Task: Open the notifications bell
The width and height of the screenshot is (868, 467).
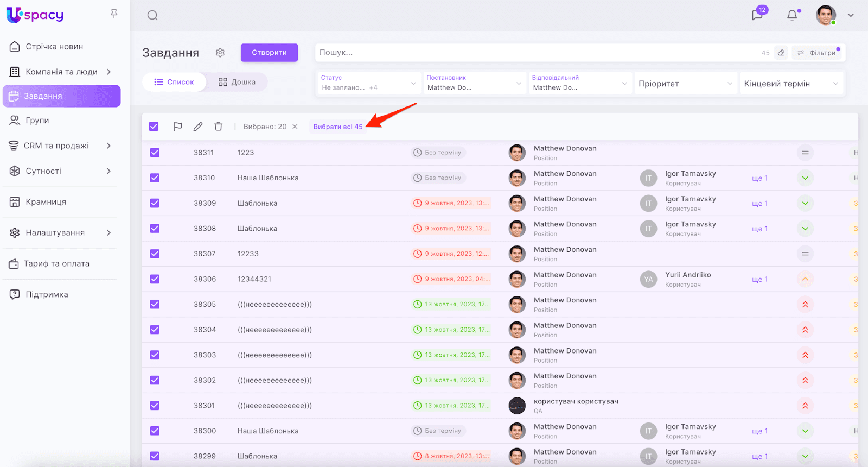Action: [x=792, y=15]
